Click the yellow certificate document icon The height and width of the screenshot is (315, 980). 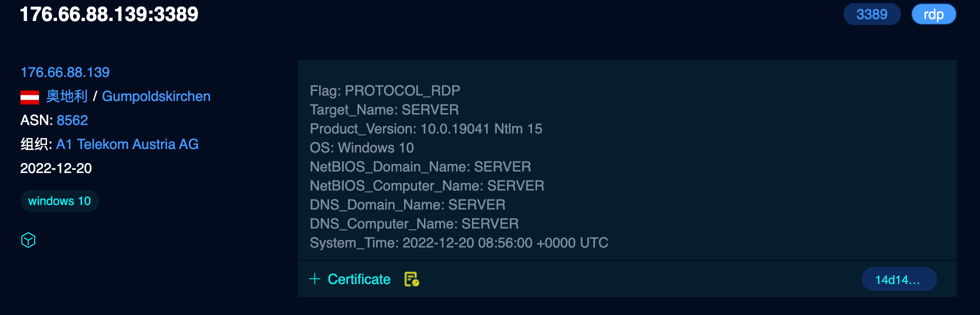click(x=411, y=279)
